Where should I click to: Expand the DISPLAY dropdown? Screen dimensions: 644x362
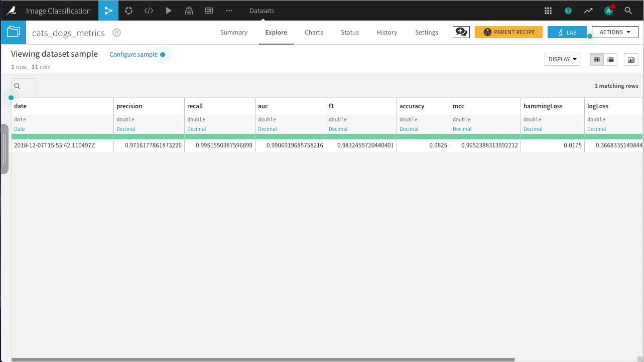562,59
